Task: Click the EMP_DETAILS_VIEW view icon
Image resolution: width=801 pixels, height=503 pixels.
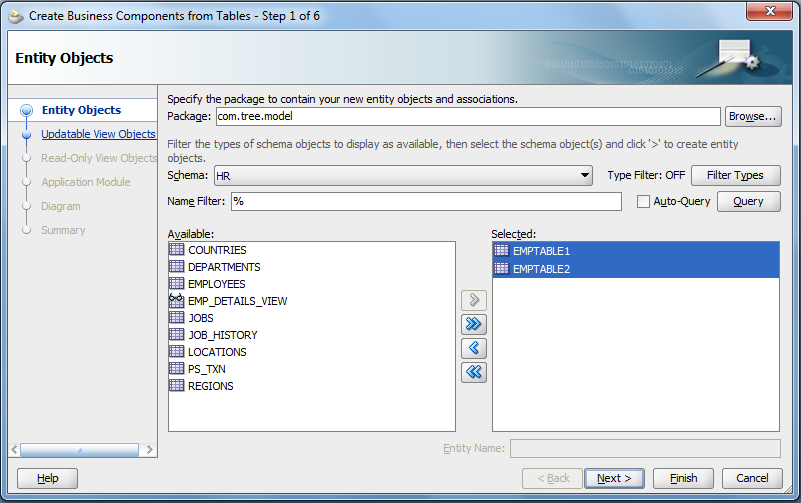Action: [176, 300]
